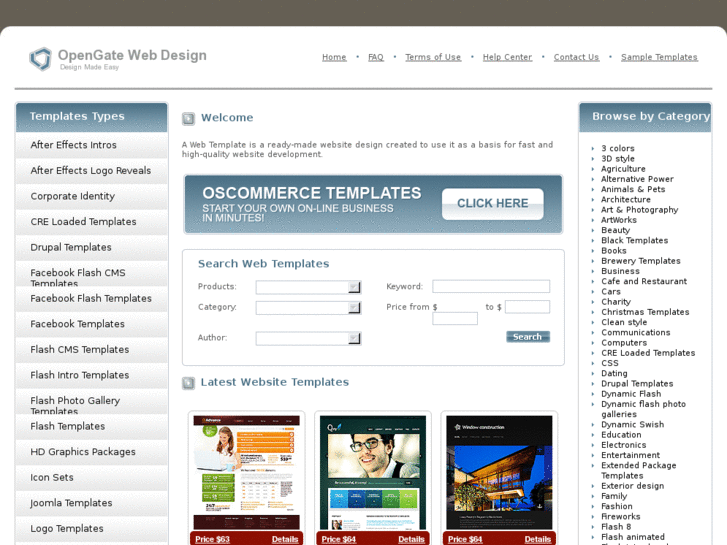Viewport: 727px width, 545px height.
Task: Select Flash Templates type
Action: 91,427
